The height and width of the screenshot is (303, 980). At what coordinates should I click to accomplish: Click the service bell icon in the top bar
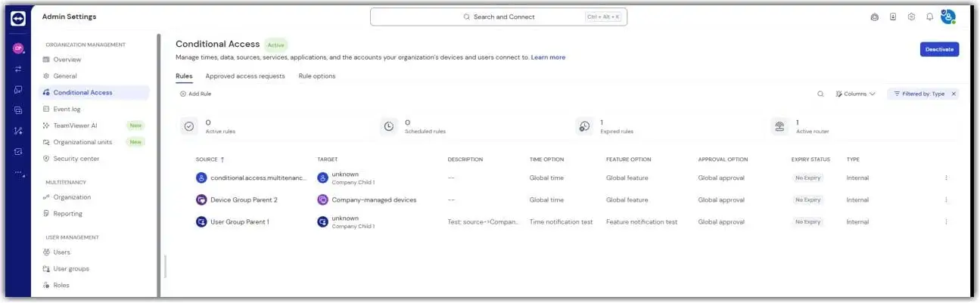(x=875, y=17)
